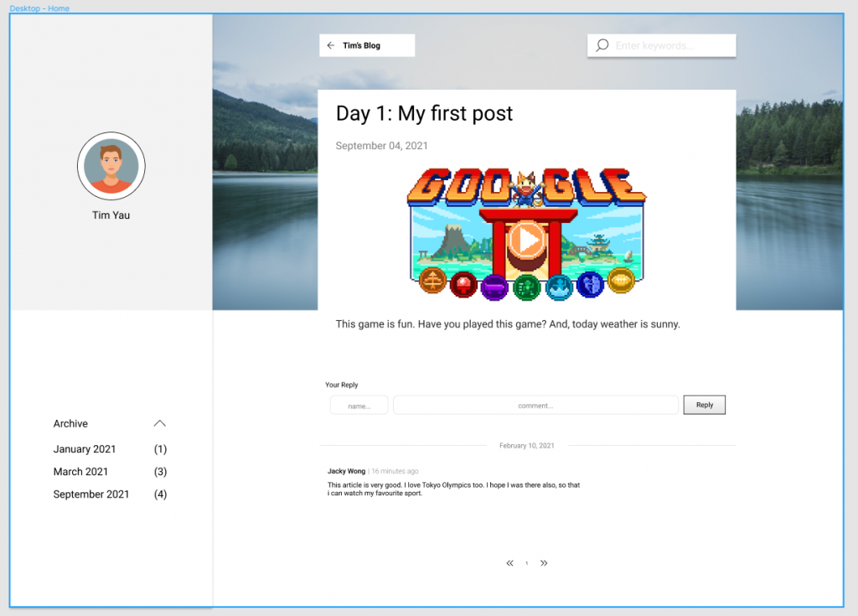This screenshot has width=858, height=616.
Task: Click the count (1) beside January 2021
Action: tap(160, 449)
